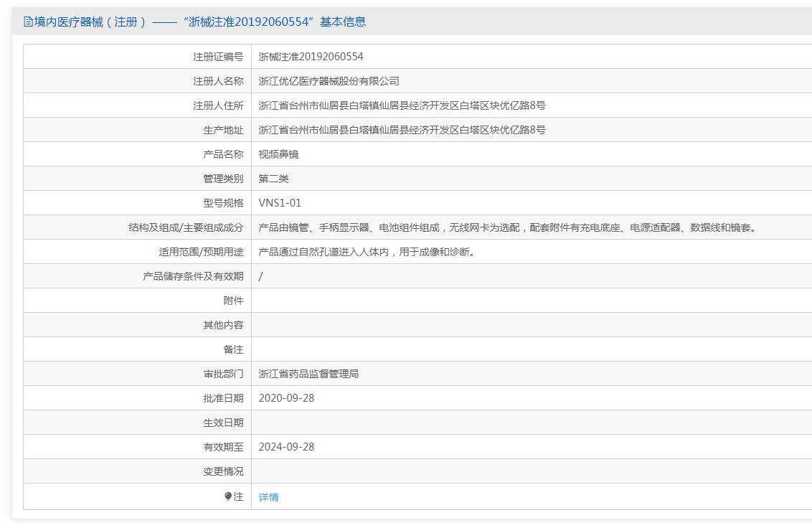Click the 注册人名称 label
This screenshot has width=812, height=523.
[x=218, y=81]
